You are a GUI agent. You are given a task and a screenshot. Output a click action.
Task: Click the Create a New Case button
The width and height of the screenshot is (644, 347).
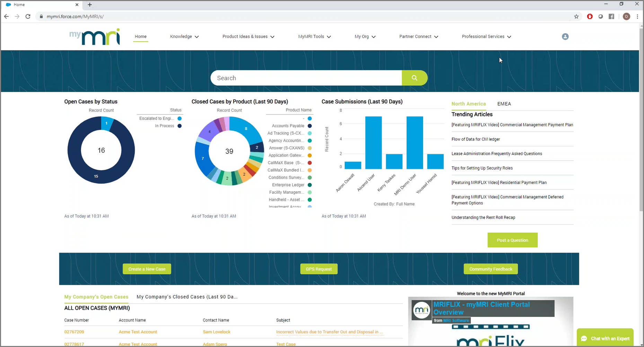pos(147,269)
